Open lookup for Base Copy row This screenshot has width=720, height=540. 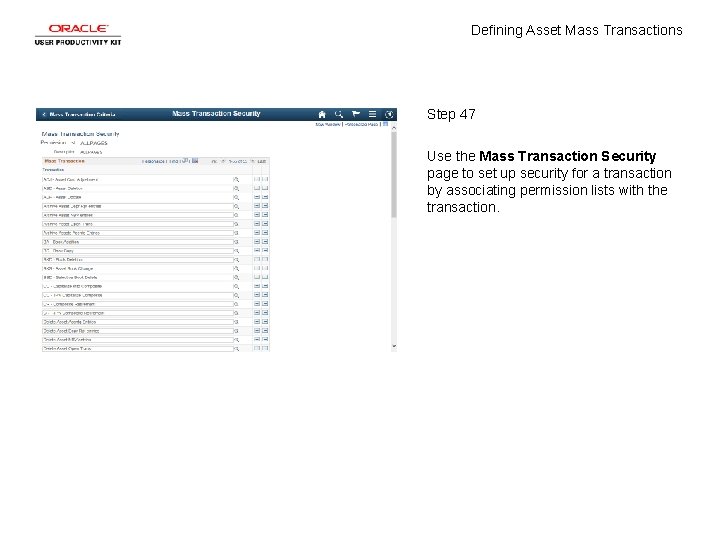tap(236, 251)
